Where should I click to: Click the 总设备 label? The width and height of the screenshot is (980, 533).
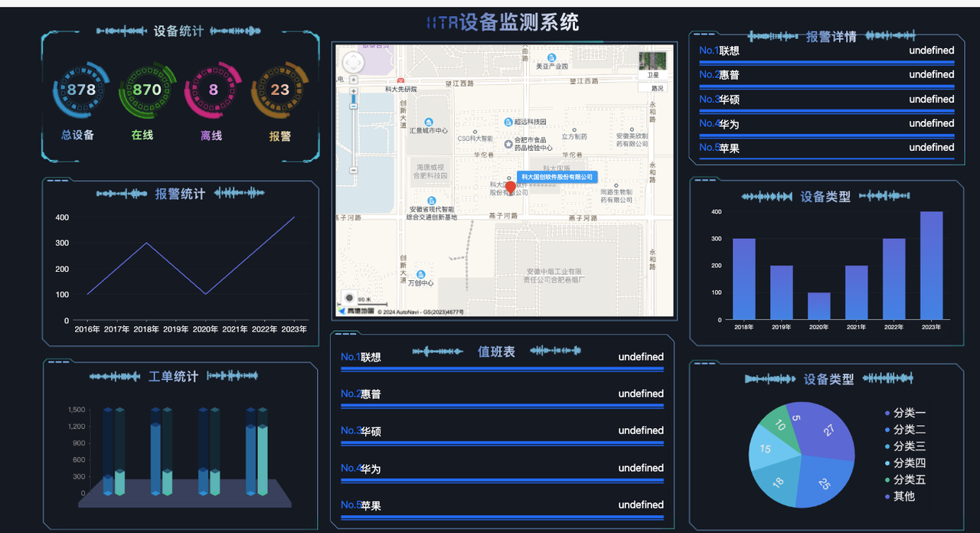(x=78, y=136)
